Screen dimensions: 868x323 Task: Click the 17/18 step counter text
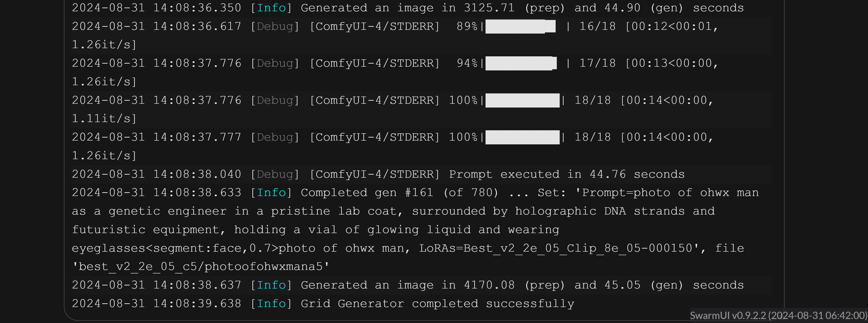[x=597, y=63]
